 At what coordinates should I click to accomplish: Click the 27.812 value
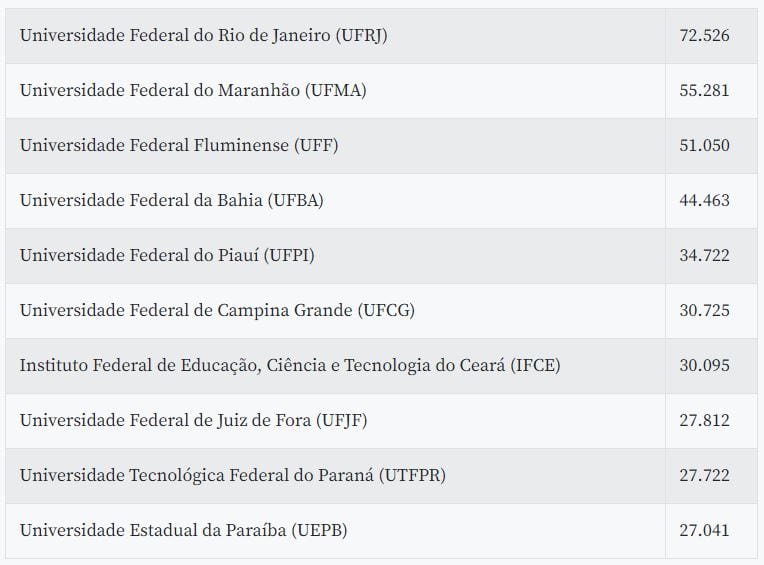704,421
